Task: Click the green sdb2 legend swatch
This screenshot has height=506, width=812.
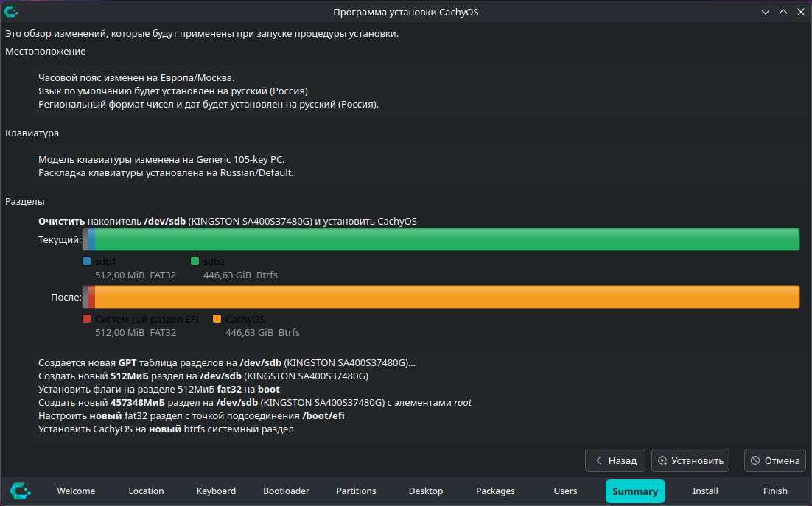Action: click(195, 261)
